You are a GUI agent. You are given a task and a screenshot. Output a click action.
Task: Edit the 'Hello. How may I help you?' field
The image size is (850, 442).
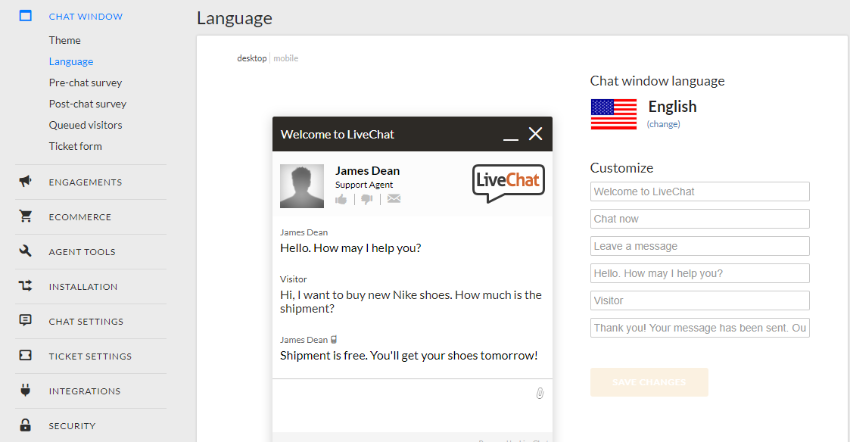coord(700,273)
